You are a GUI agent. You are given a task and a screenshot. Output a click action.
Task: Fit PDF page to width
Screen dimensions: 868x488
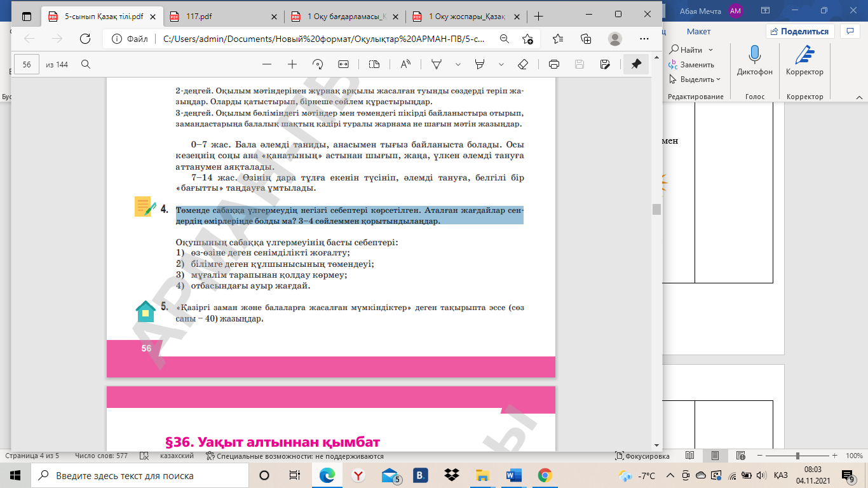coord(344,64)
